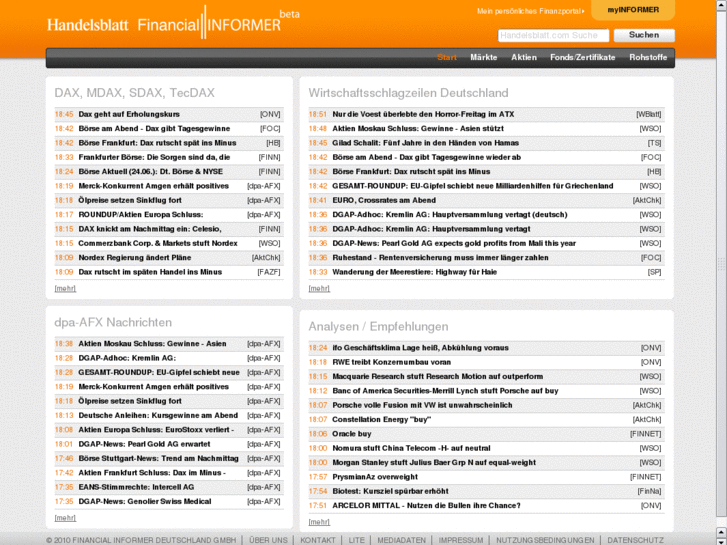
Task: Open Porsche volle Fusion mit VW headline
Action: tap(422, 405)
